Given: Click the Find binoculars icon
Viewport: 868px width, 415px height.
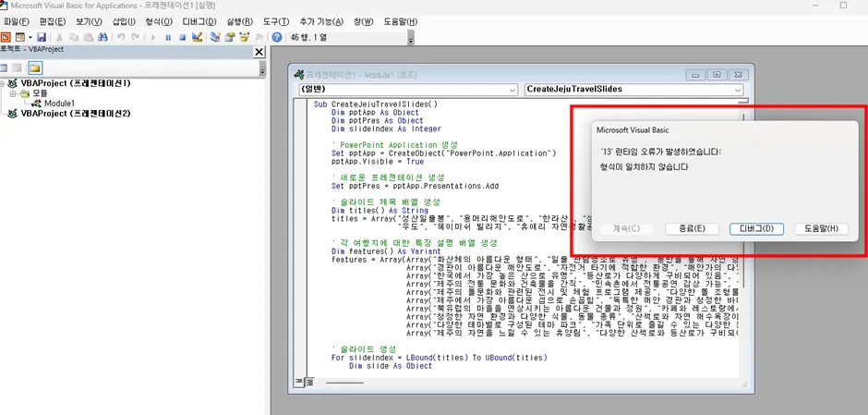Looking at the screenshot, I should click(102, 37).
